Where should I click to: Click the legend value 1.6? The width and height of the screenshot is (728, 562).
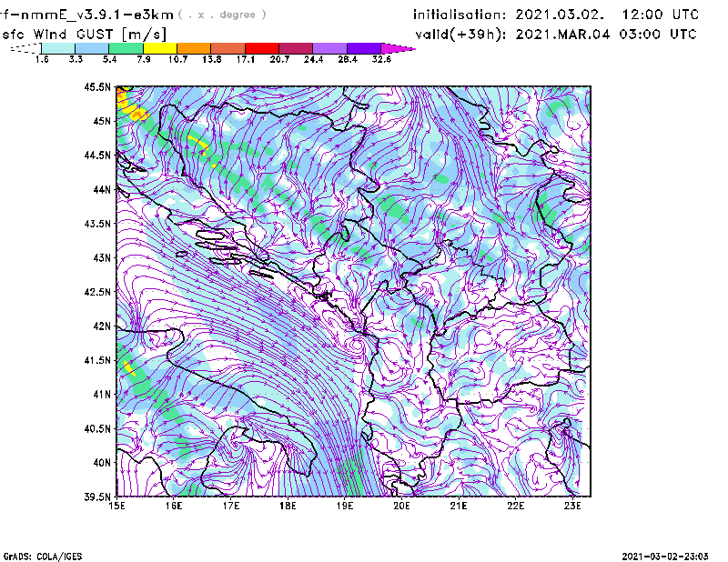coord(42,59)
